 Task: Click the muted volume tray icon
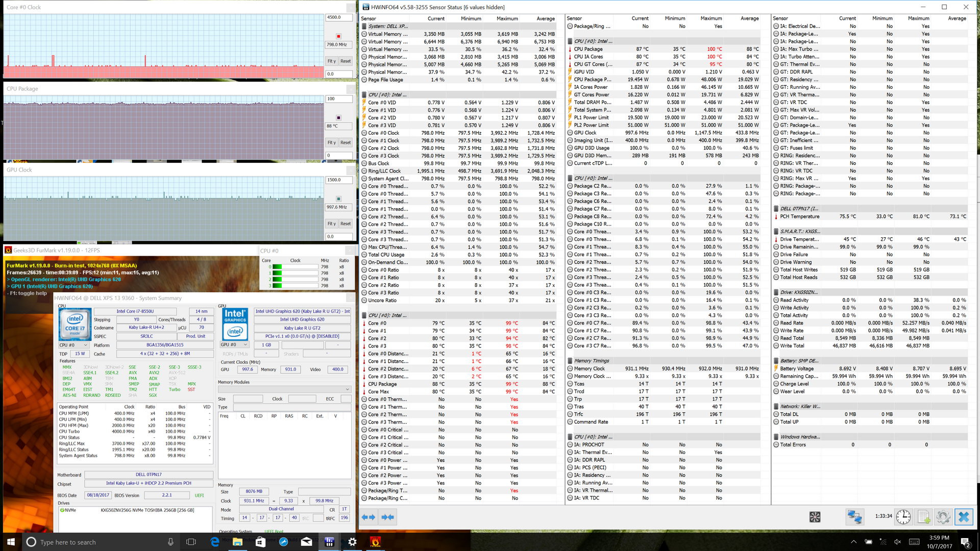[897, 542]
